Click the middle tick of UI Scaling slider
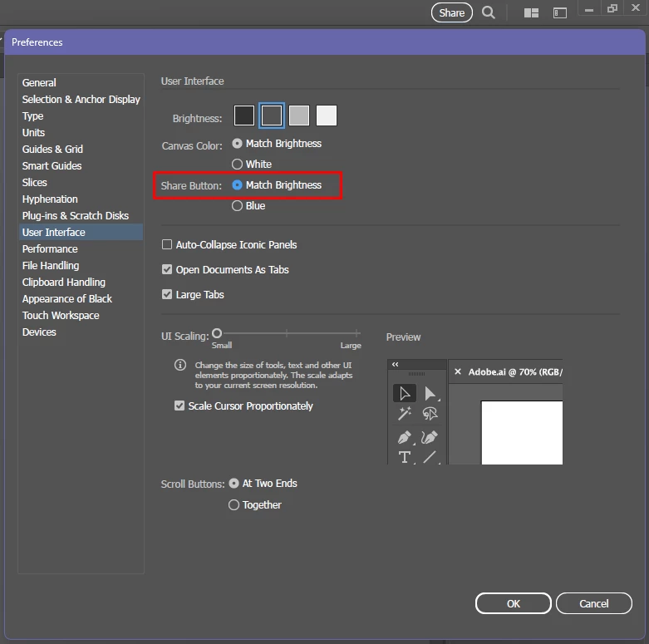This screenshot has height=644, width=649. 287,333
